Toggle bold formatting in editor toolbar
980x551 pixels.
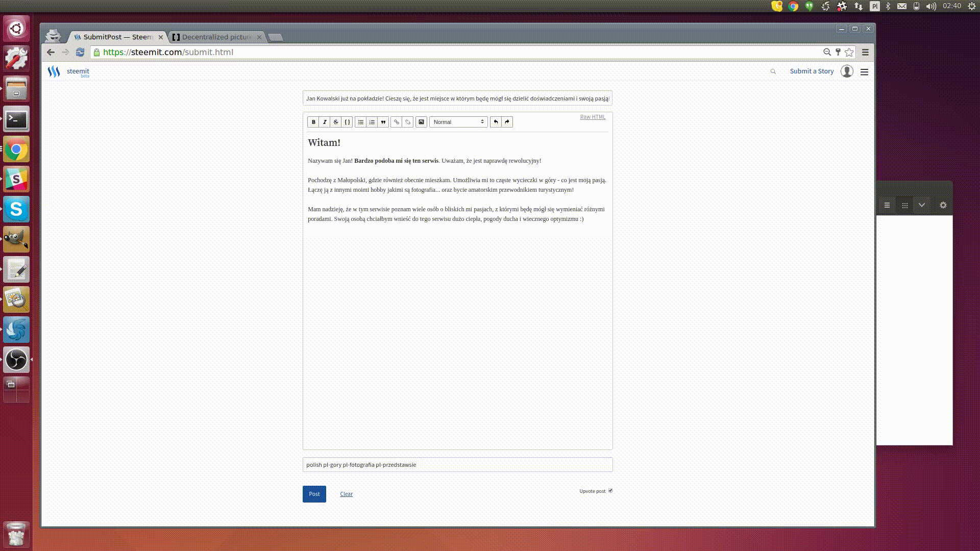313,122
